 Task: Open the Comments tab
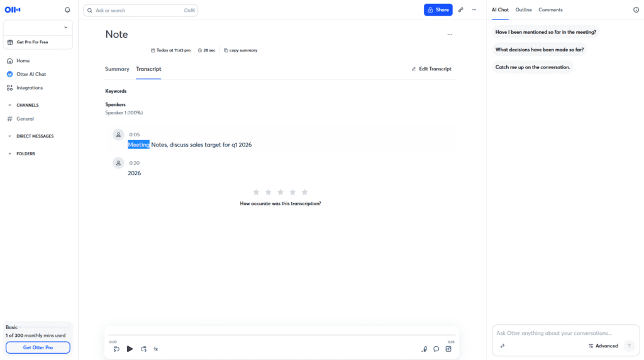[x=550, y=10]
